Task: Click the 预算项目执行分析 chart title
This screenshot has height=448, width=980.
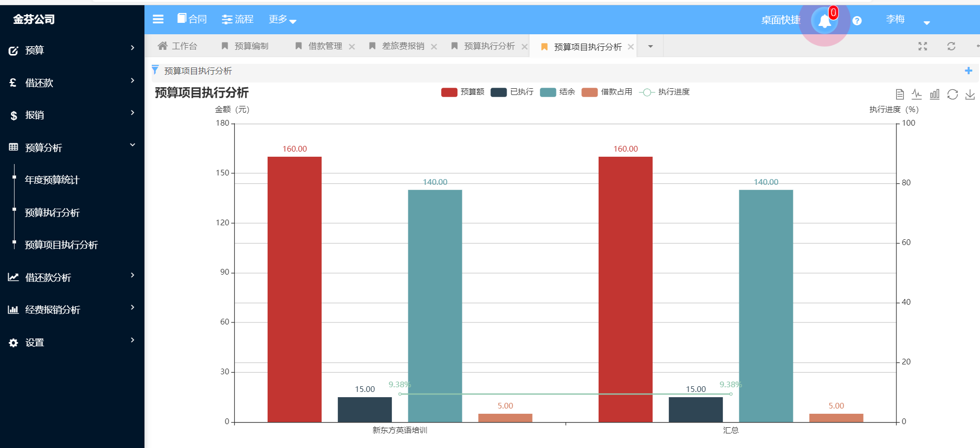Action: pos(202,92)
